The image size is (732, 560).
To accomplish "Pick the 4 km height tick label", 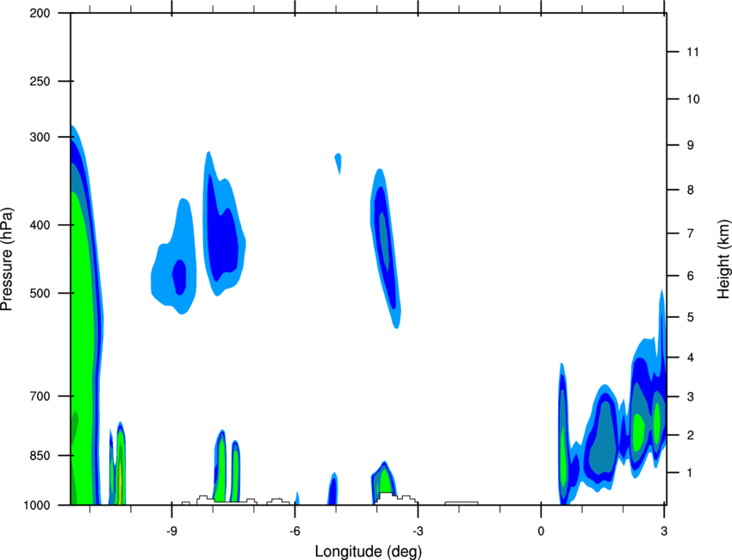I will tap(691, 358).
